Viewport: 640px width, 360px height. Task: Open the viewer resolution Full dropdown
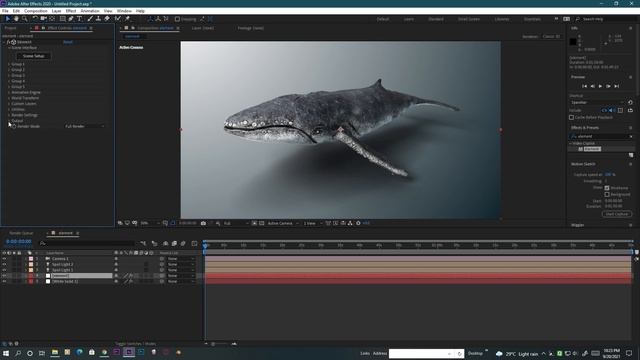(x=236, y=223)
